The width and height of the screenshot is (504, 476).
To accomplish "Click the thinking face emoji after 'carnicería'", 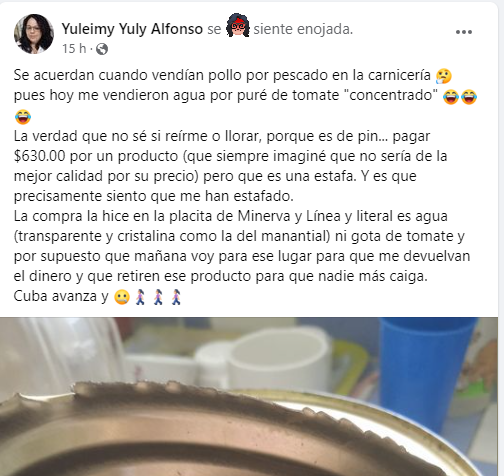I will click(444, 76).
